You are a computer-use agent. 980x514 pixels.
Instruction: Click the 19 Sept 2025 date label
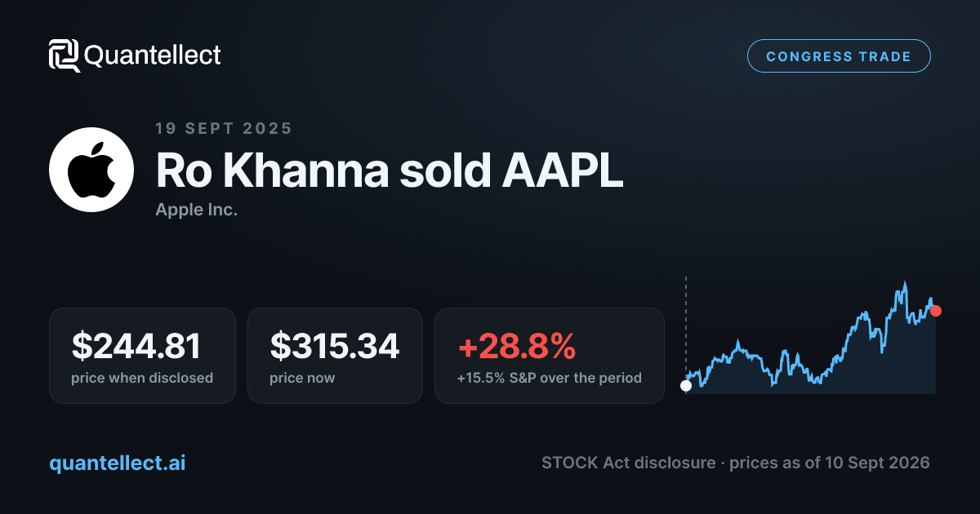(224, 128)
